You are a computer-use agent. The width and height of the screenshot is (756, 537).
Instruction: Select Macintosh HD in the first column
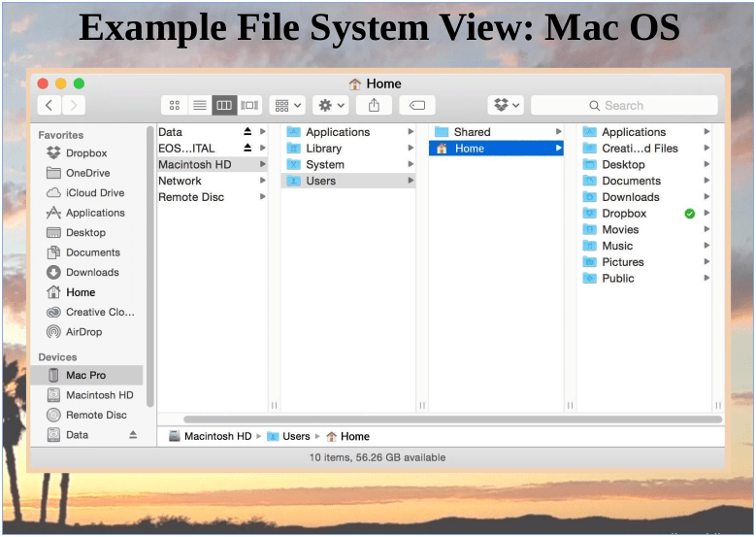(x=194, y=165)
